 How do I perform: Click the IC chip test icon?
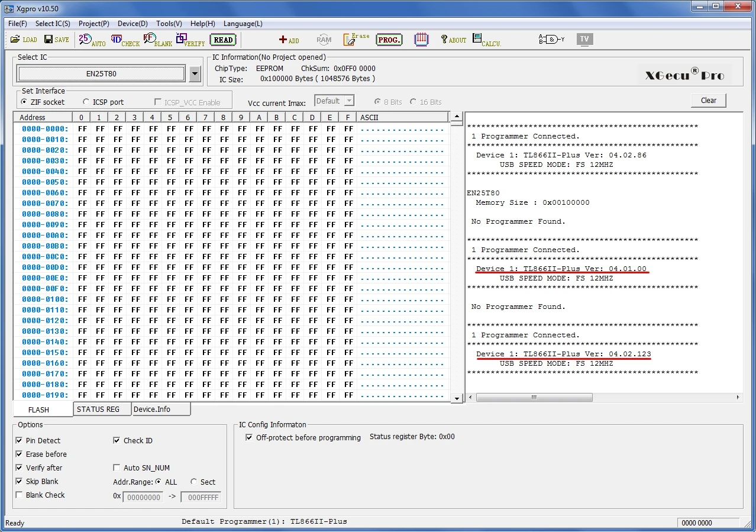pyautogui.click(x=421, y=40)
